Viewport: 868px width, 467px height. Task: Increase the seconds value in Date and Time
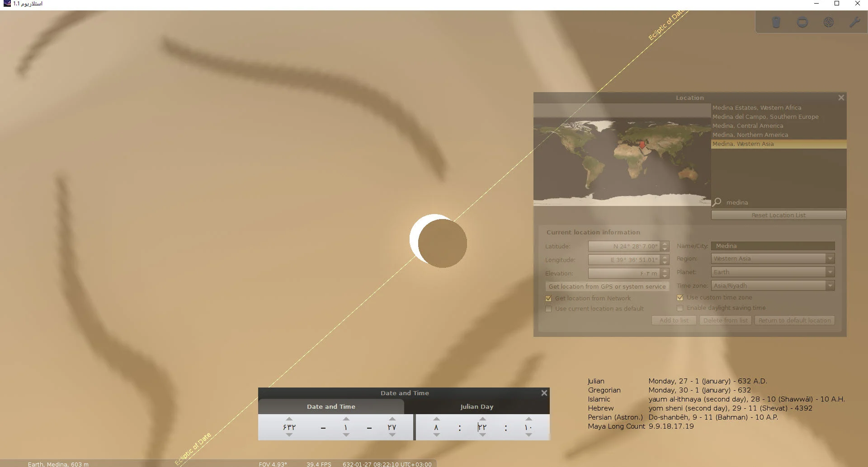coord(528,419)
